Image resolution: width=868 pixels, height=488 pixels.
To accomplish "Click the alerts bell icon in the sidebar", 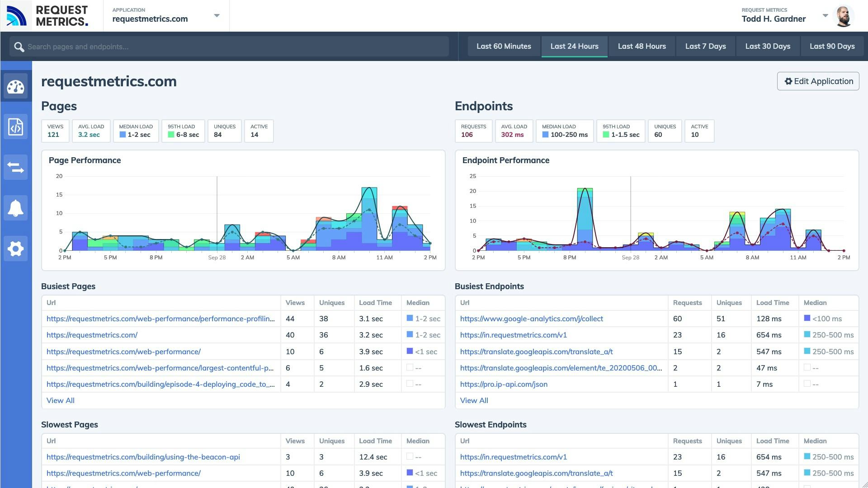I will 16,208.
